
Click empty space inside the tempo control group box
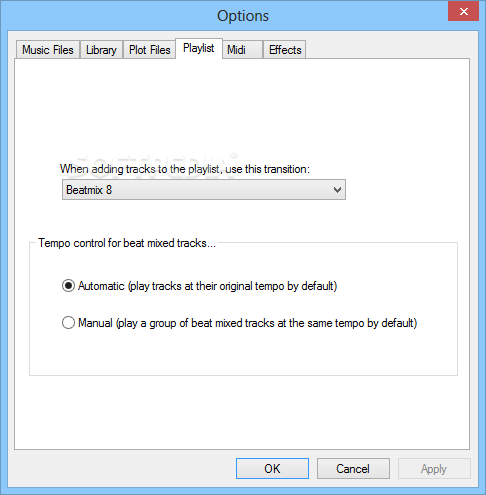(243, 353)
